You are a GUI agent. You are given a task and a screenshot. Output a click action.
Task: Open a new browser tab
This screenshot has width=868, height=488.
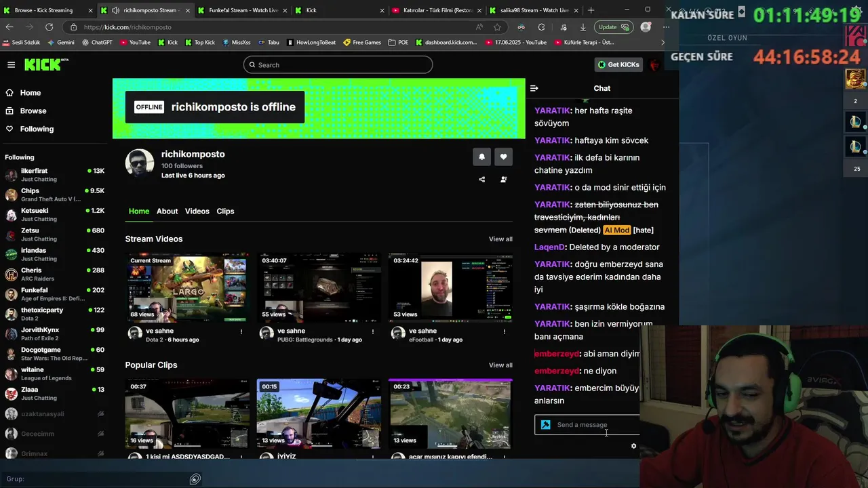(591, 10)
